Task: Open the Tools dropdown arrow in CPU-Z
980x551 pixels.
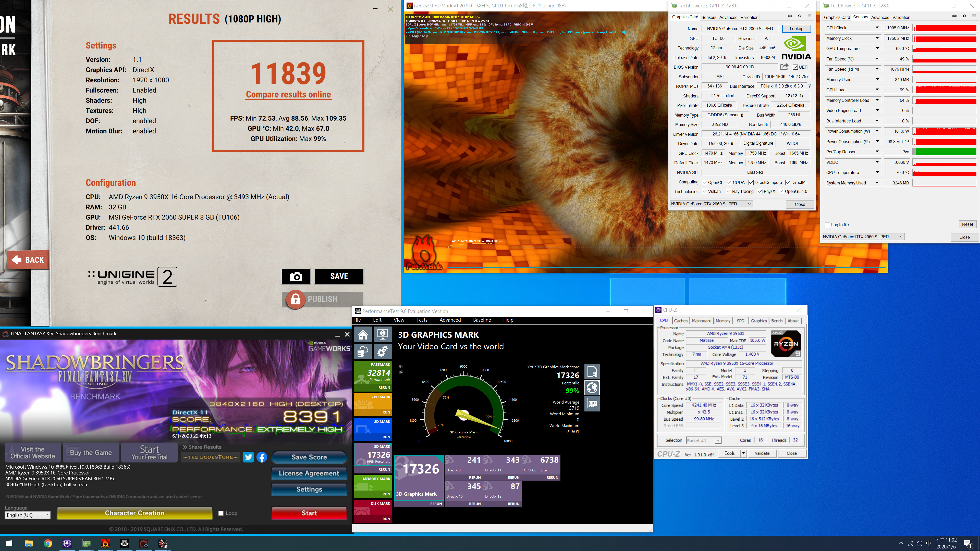Action: pos(743,453)
